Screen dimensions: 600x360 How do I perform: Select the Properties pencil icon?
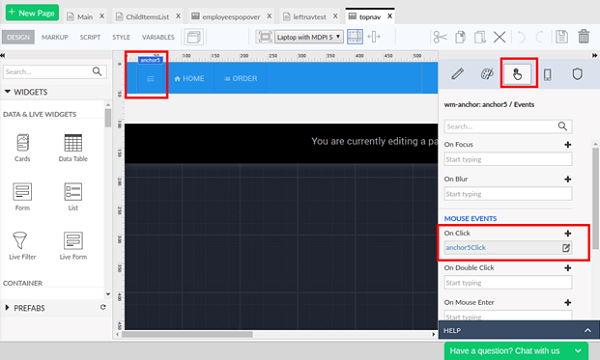tap(457, 74)
